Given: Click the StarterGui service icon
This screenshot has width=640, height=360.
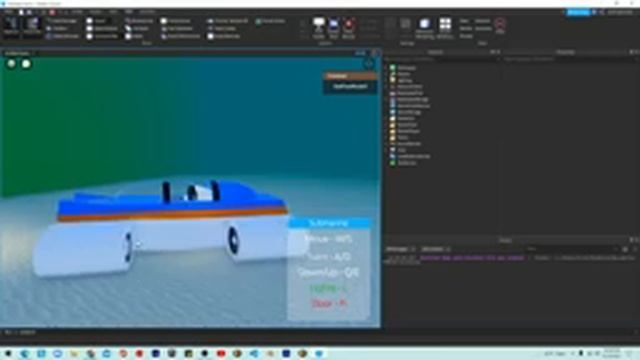Looking at the screenshot, I should pyautogui.click(x=392, y=118).
